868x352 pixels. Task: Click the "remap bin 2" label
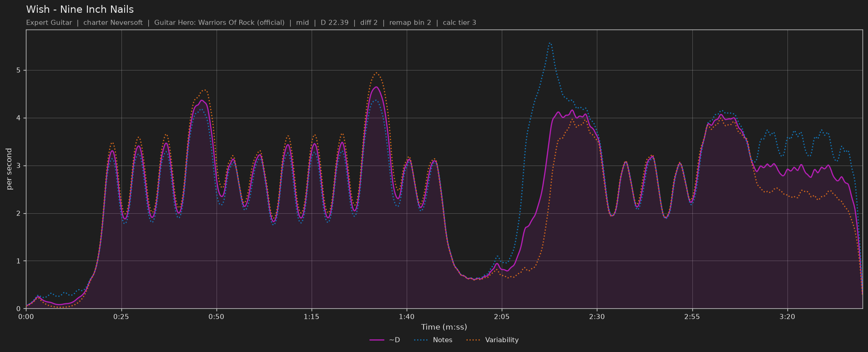click(410, 23)
